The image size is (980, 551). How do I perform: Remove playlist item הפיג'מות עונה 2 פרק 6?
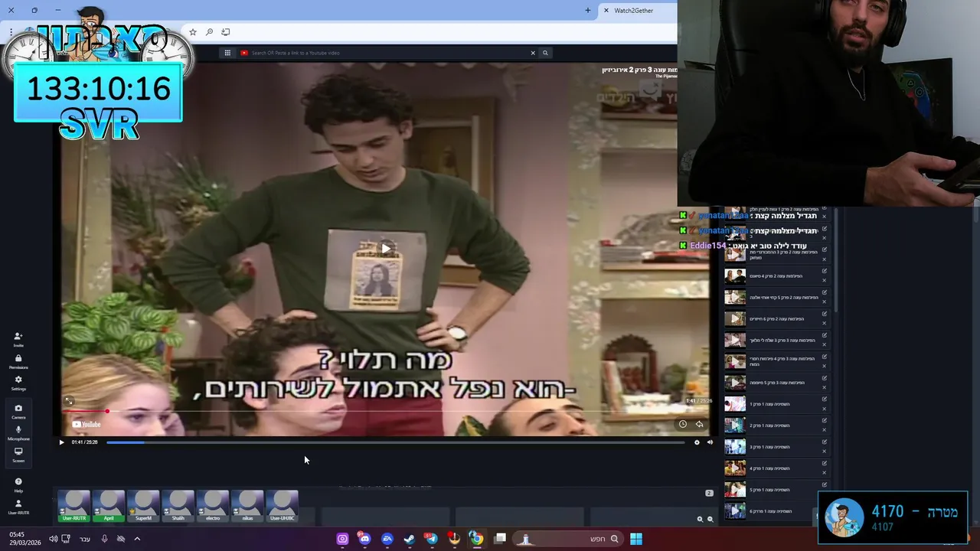pyautogui.click(x=825, y=323)
